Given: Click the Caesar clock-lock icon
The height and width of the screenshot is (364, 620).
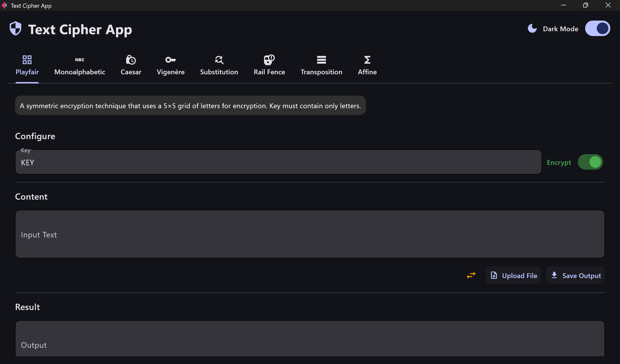Looking at the screenshot, I should point(131,60).
